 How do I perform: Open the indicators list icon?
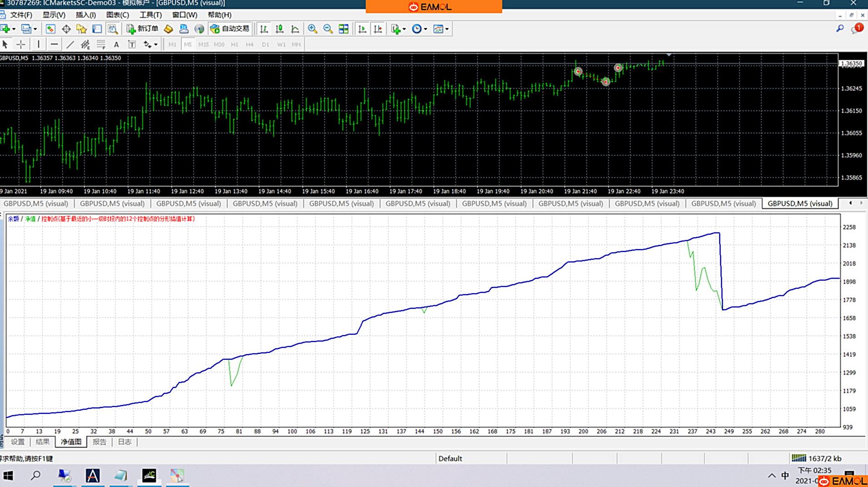[396, 29]
